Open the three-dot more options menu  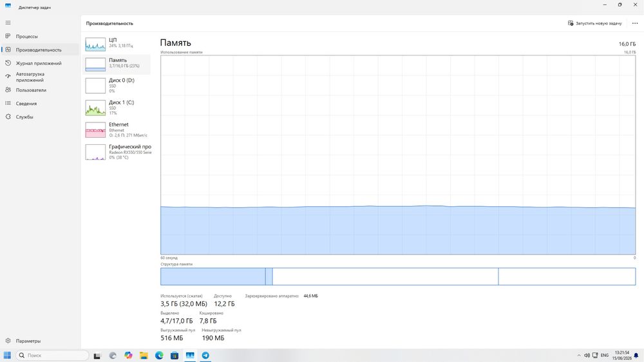pyautogui.click(x=635, y=23)
